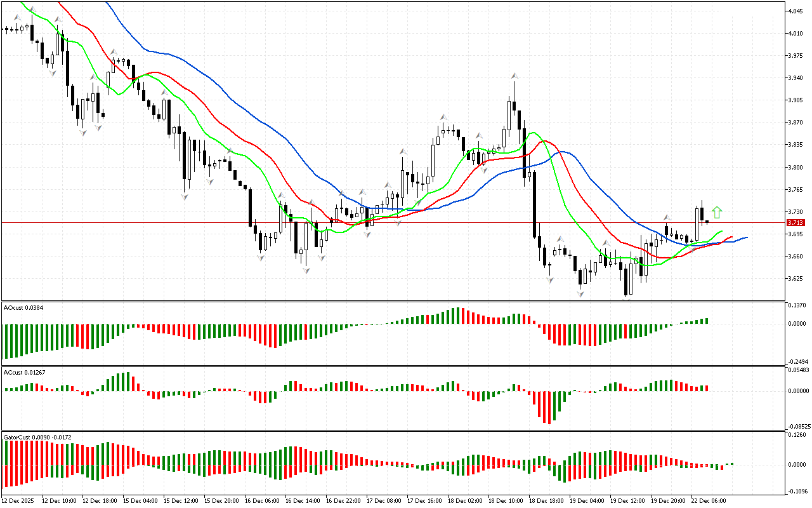Select the GatorCust indicator label

click(37, 437)
